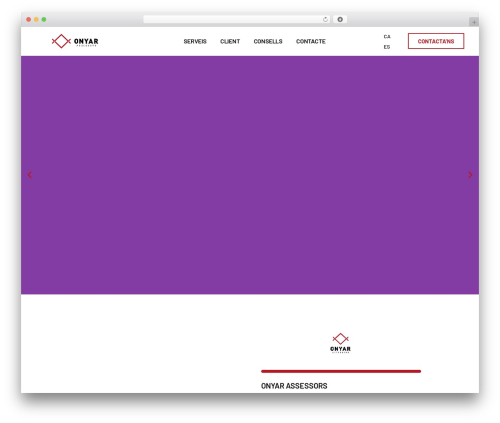The height and width of the screenshot is (423, 500).
Task: Go to the Consells page
Action: [x=268, y=41]
